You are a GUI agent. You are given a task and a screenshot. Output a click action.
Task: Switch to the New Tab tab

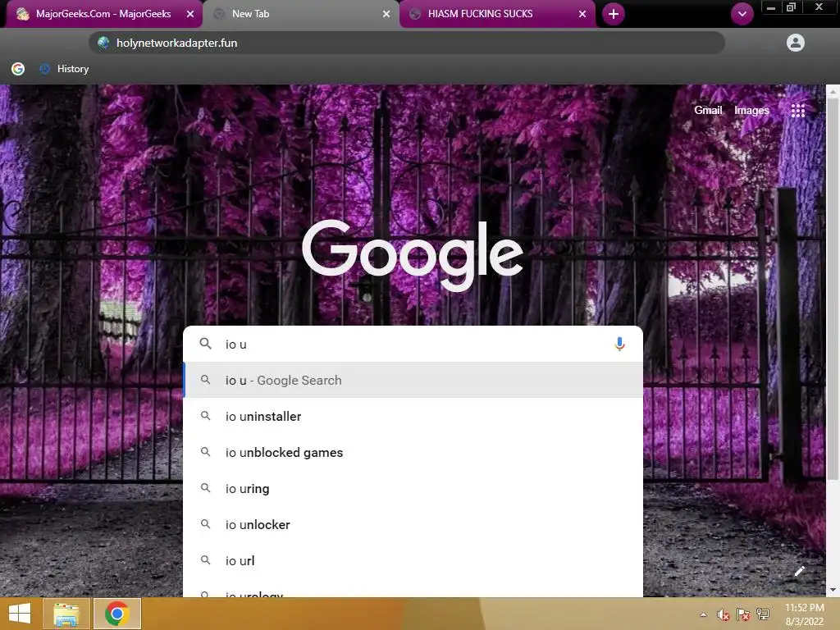(300, 14)
